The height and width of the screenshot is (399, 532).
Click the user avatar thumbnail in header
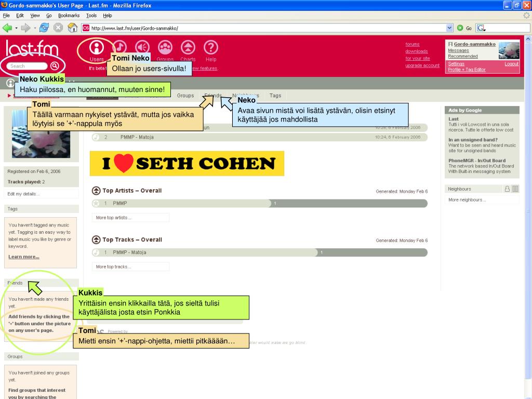coord(509,50)
